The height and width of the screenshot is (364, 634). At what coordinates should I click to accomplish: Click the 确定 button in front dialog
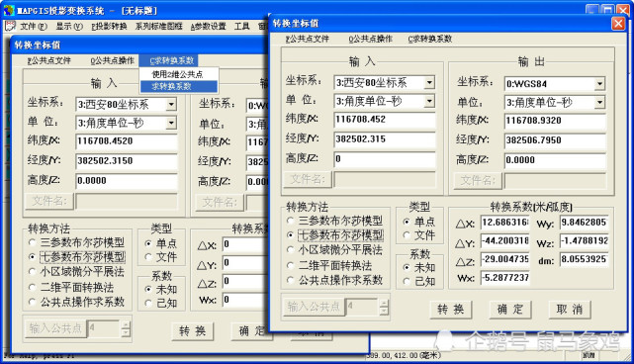(x=509, y=310)
